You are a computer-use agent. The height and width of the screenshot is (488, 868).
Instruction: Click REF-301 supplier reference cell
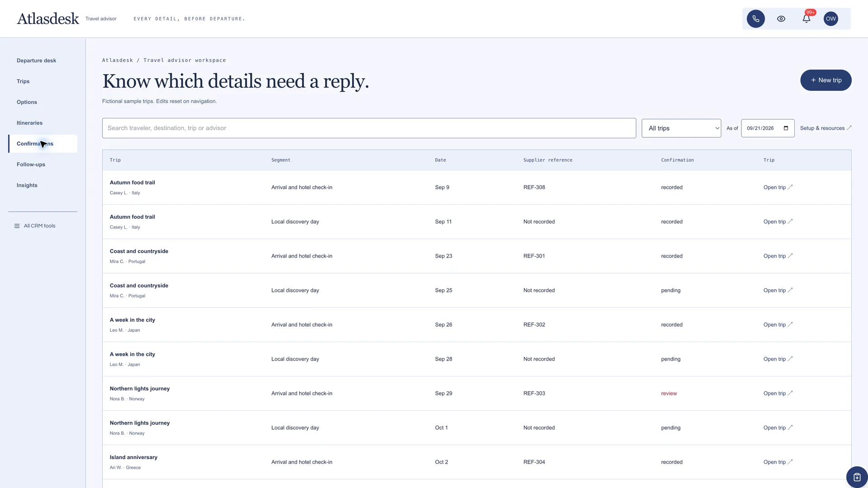tap(534, 256)
